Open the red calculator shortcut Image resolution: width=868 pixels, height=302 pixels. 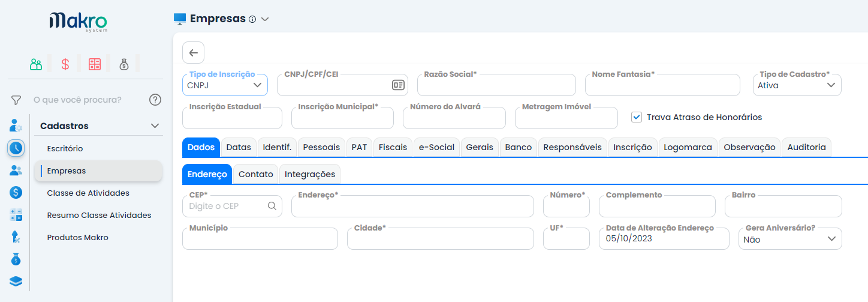coord(95,64)
